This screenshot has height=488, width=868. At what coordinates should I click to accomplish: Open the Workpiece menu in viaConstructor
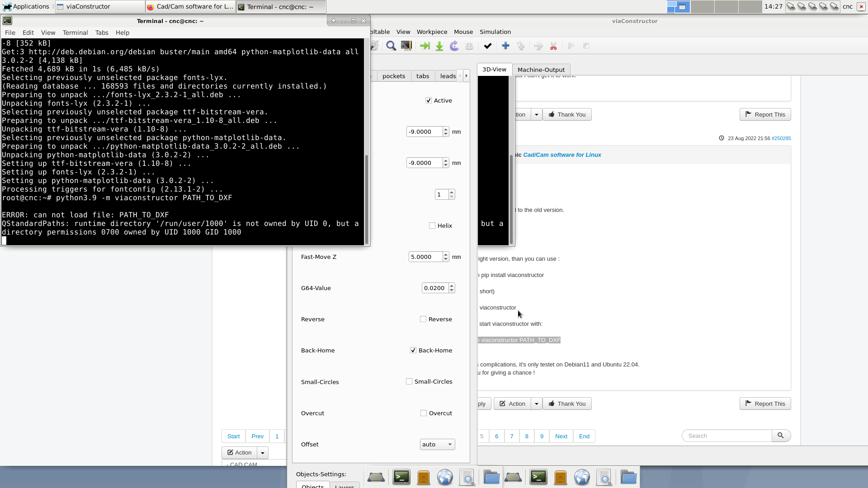click(432, 32)
